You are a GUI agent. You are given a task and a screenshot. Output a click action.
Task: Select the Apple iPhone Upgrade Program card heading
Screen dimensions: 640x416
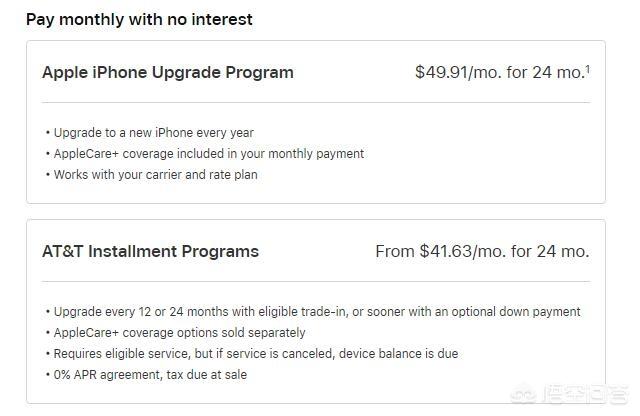168,72
